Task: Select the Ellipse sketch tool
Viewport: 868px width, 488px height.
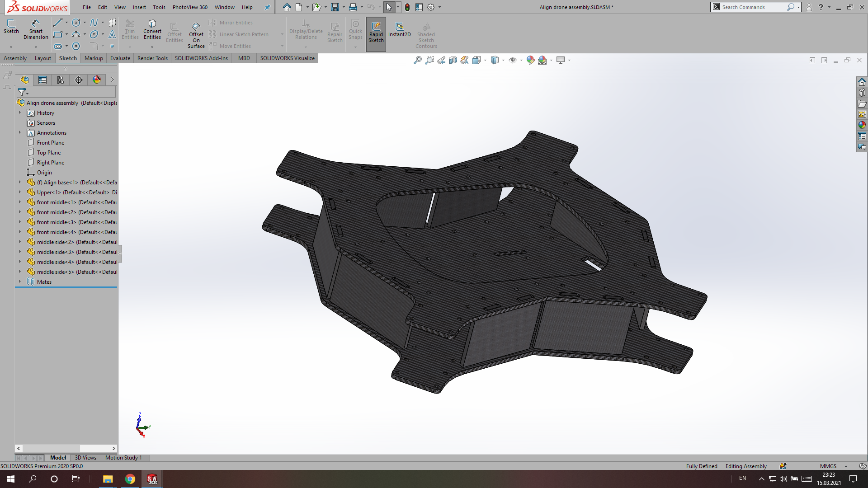Action: 94,34
